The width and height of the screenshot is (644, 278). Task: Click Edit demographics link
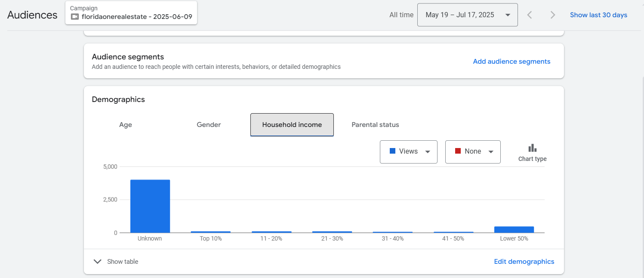(524, 262)
